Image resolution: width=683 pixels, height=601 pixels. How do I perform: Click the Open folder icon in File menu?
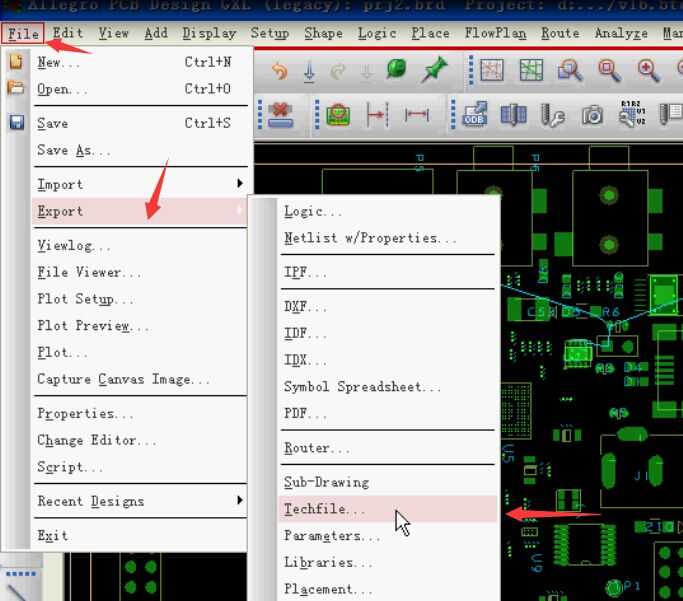(x=16, y=88)
